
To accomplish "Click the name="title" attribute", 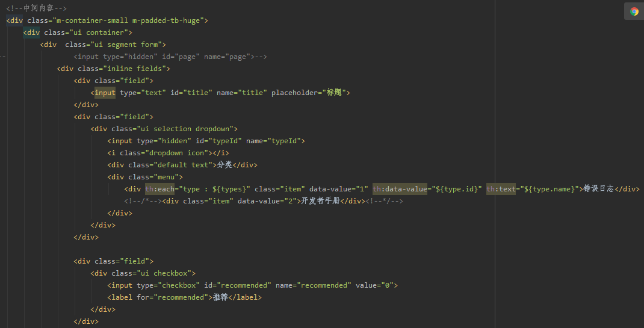I will 241,93.
